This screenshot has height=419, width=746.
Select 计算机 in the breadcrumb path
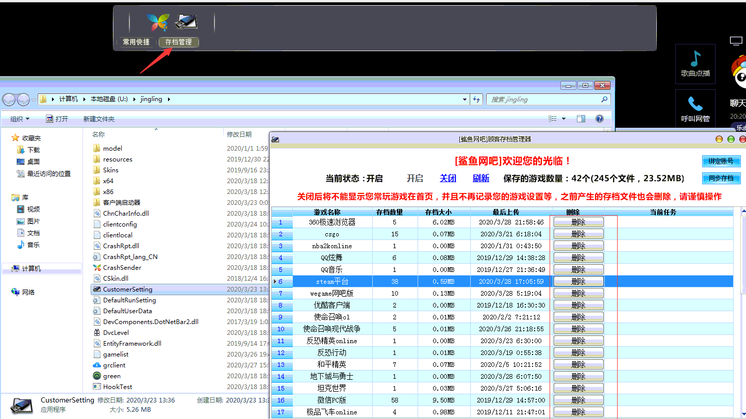(x=68, y=99)
